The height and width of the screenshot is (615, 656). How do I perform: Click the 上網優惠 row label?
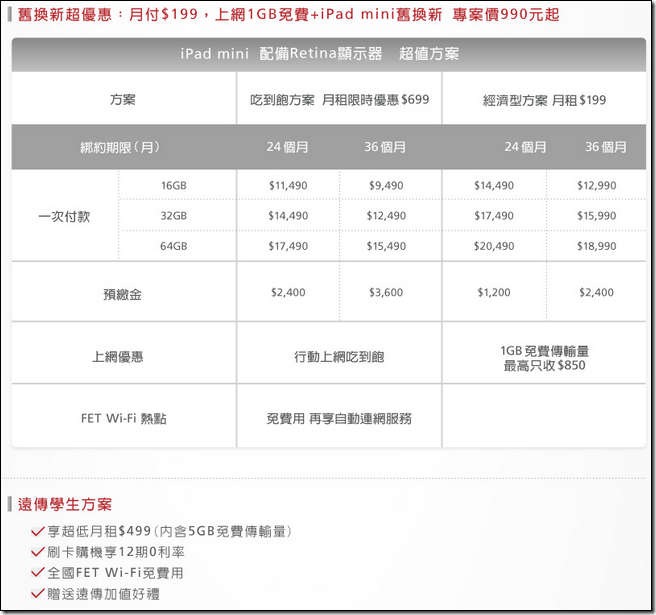tap(118, 357)
